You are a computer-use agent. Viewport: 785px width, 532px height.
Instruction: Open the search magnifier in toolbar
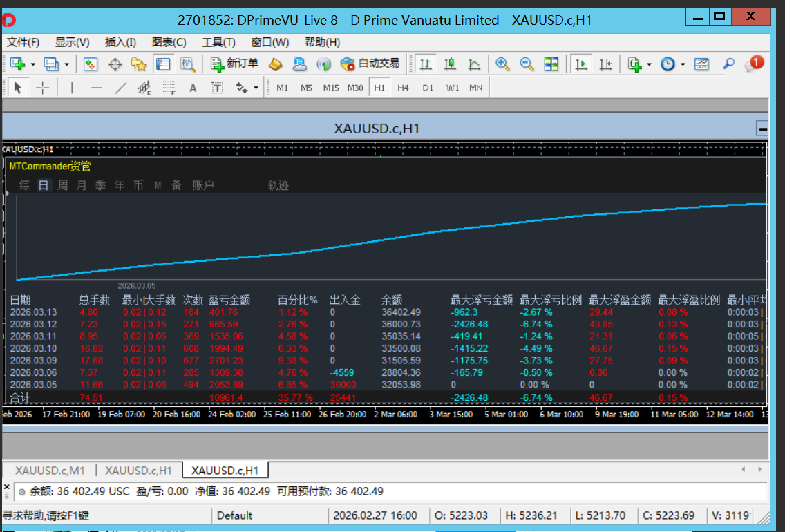[728, 64]
